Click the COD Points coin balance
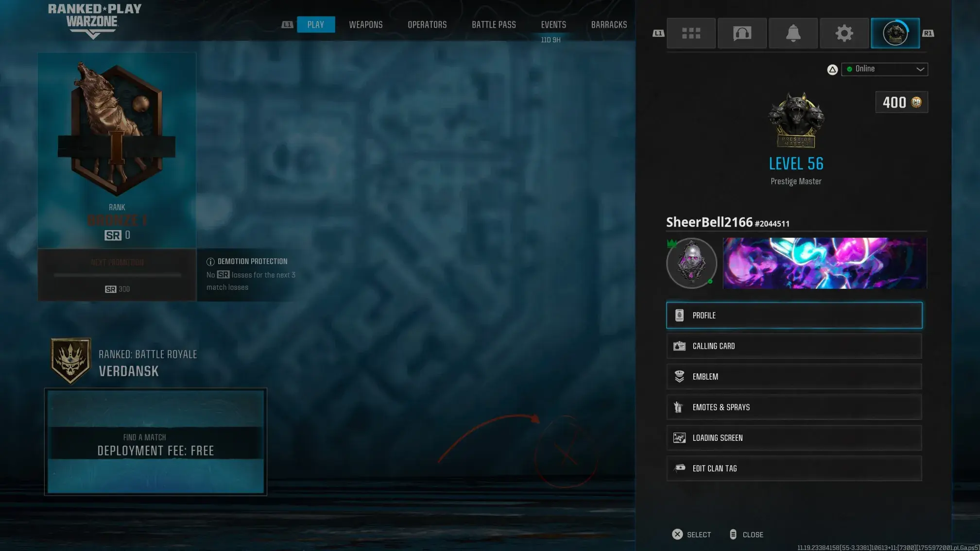 [x=901, y=102]
